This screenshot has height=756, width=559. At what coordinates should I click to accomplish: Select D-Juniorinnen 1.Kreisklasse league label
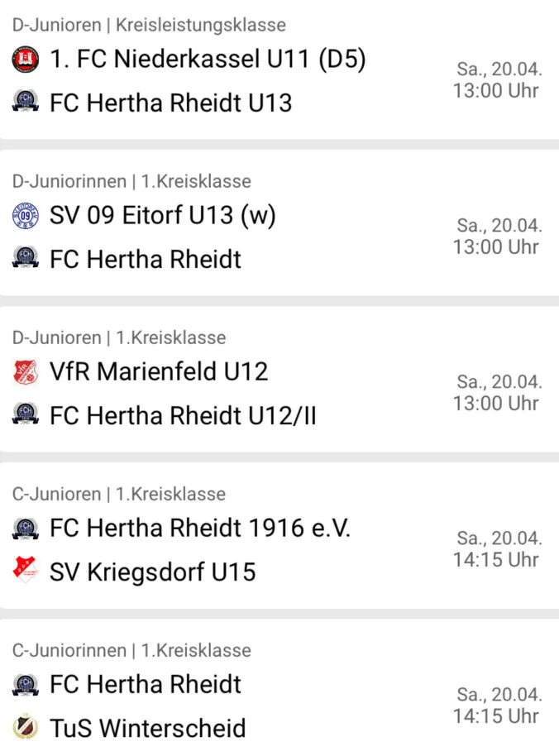pos(131,181)
